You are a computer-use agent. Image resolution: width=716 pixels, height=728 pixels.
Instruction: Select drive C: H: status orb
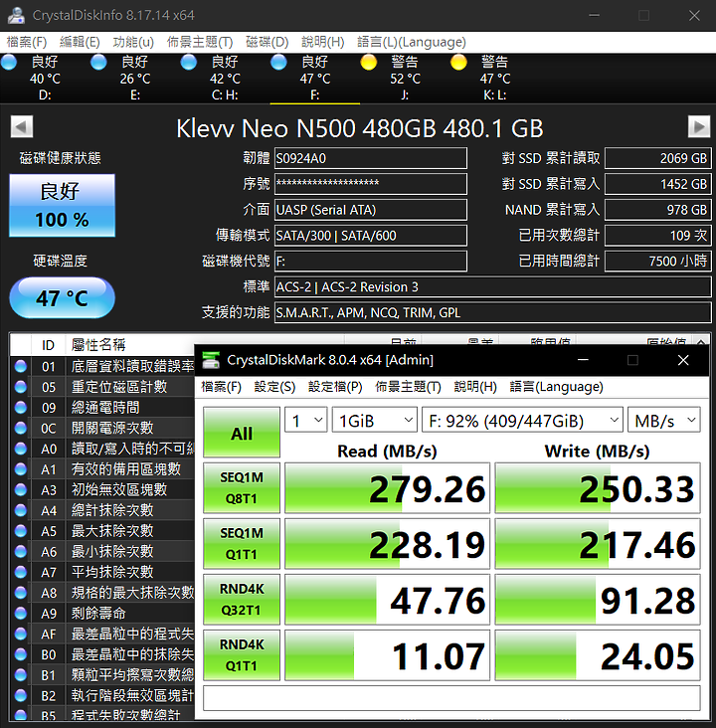tap(189, 63)
